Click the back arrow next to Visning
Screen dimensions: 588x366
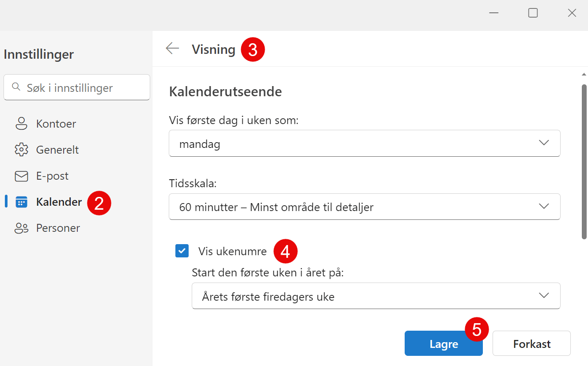[172, 49]
